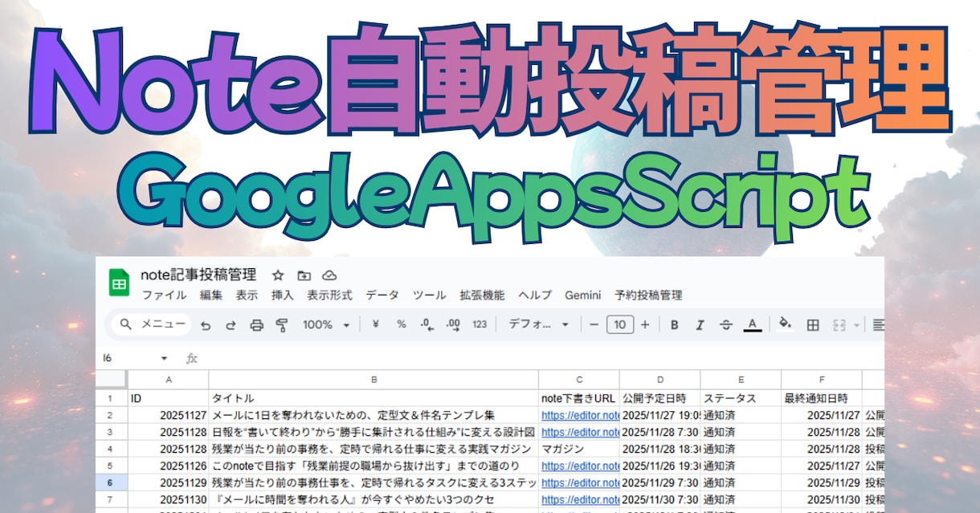Screen dimensions: 980x513
Task: Increase decimal places
Action: click(x=453, y=324)
